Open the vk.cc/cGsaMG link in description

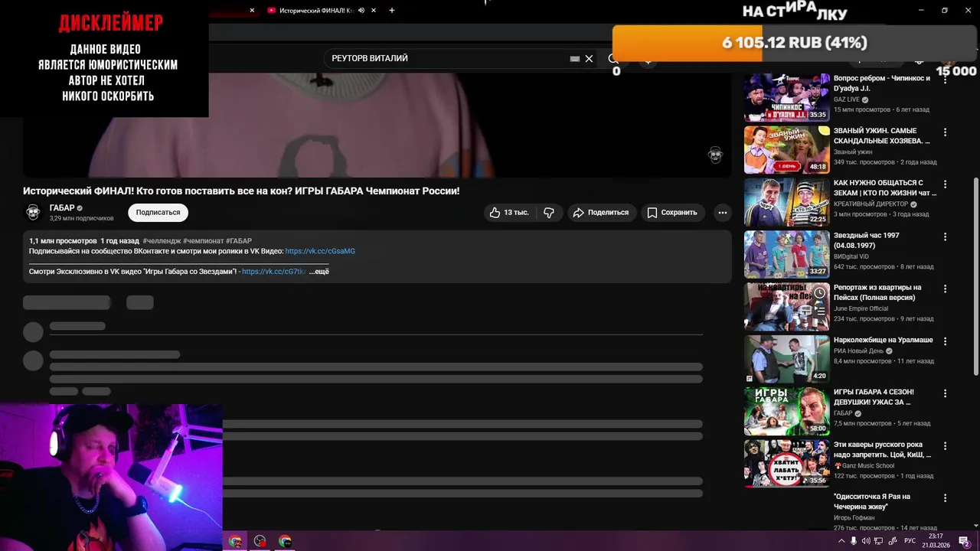(x=320, y=251)
